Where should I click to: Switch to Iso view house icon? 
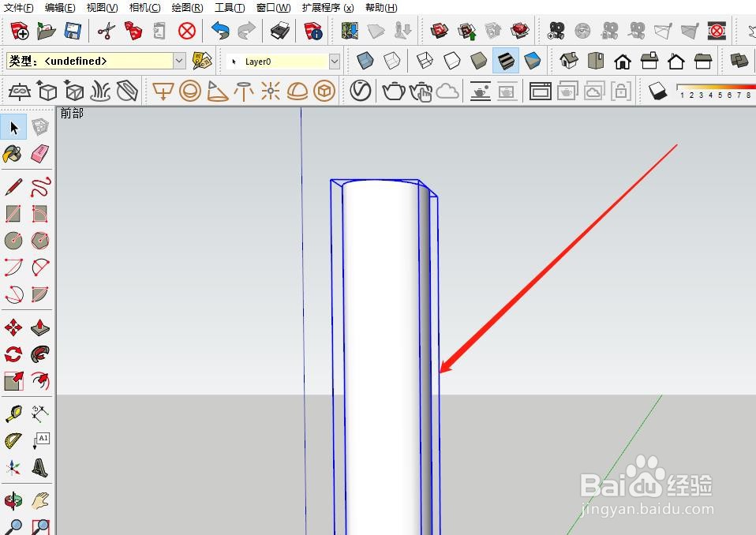pos(568,61)
